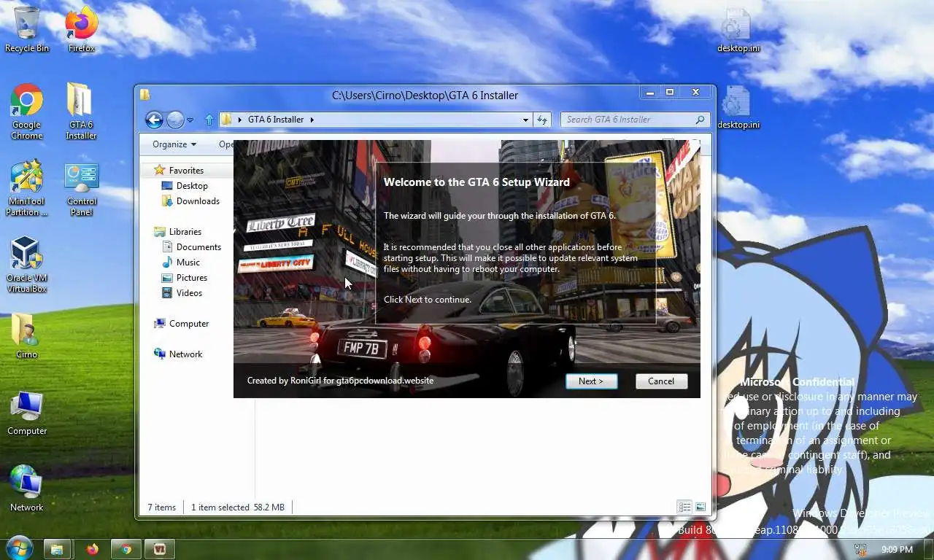
Task: Click Next in the GTA 6 Setup Wizard
Action: [x=591, y=381]
